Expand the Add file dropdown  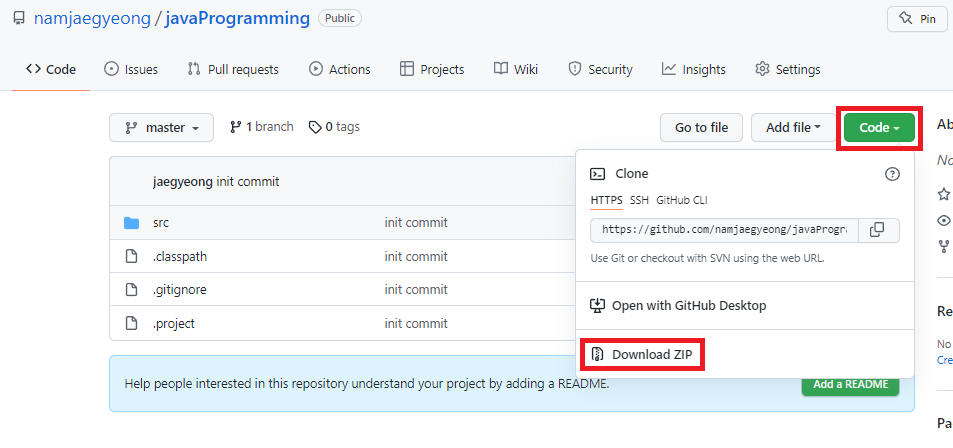tap(793, 128)
